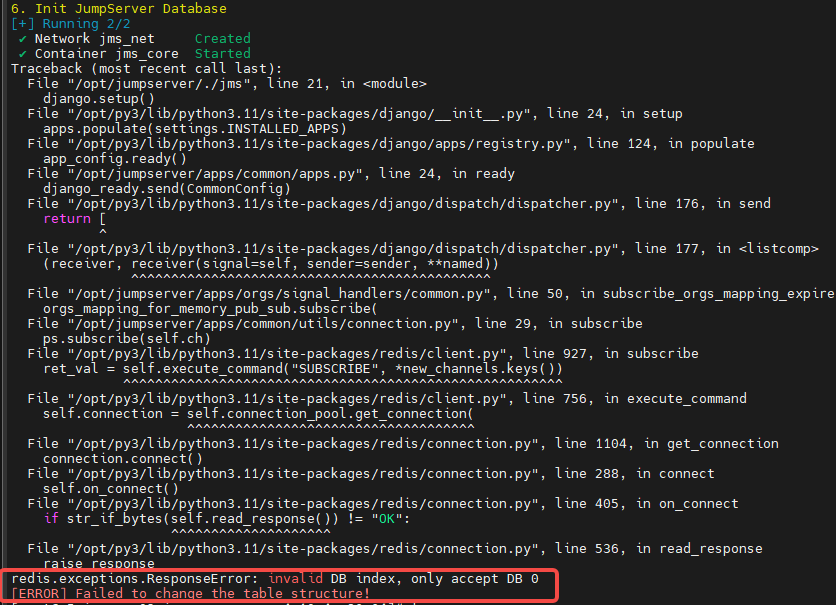Image resolution: width=836 pixels, height=605 pixels.
Task: Click the "if str_if_bytes(self.read_response())" code line
Action: point(227,518)
